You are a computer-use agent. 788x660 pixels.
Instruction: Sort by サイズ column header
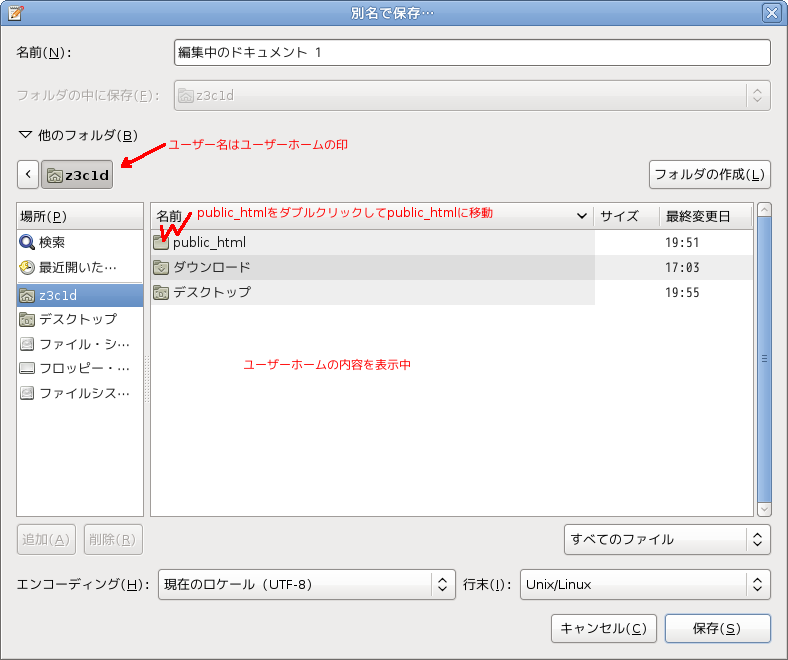626,216
